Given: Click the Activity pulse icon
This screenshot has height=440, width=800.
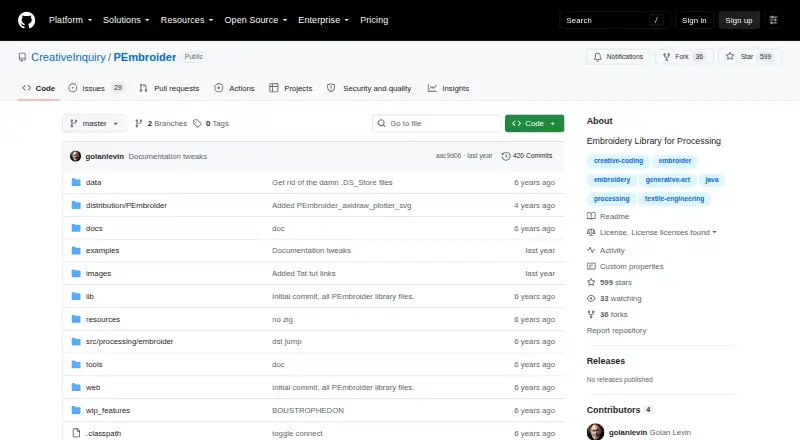Looking at the screenshot, I should (591, 250).
